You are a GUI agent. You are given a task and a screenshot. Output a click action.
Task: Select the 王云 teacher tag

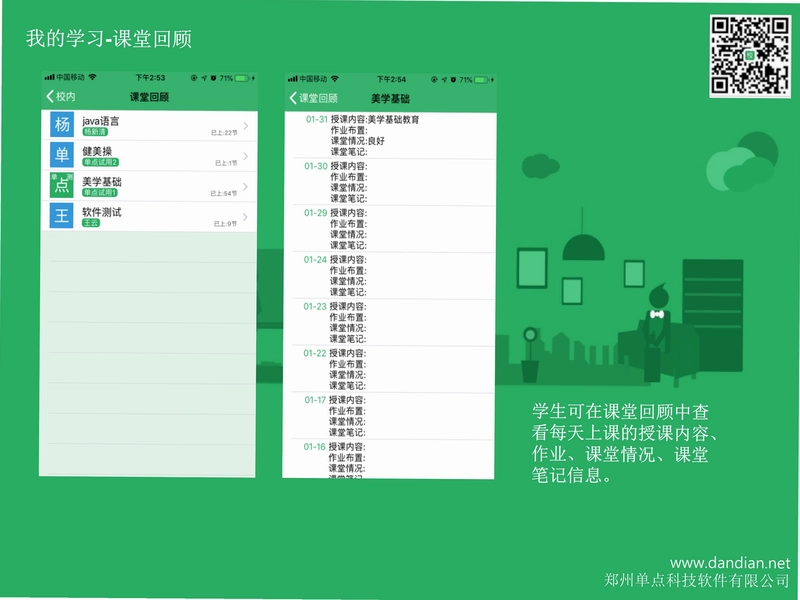pyautogui.click(x=91, y=223)
